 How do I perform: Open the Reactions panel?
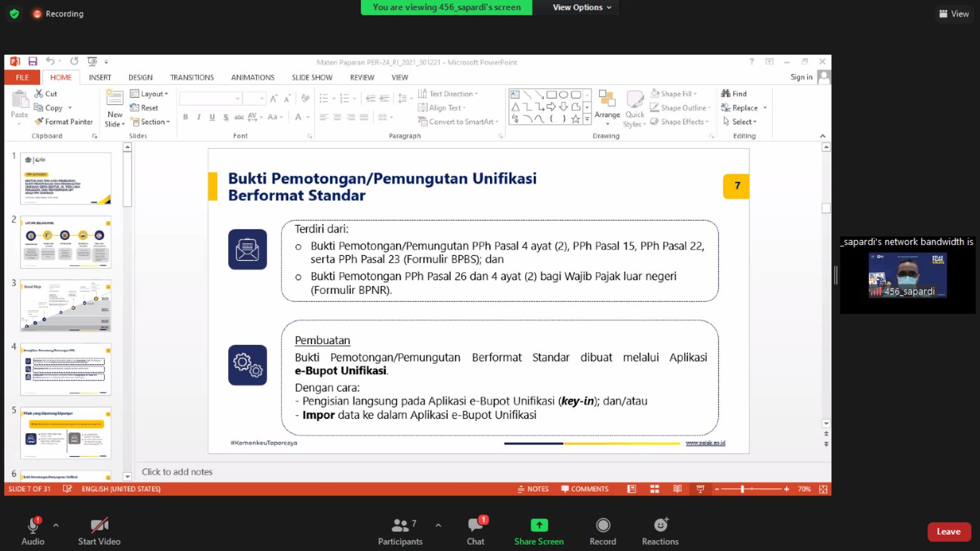(x=660, y=525)
